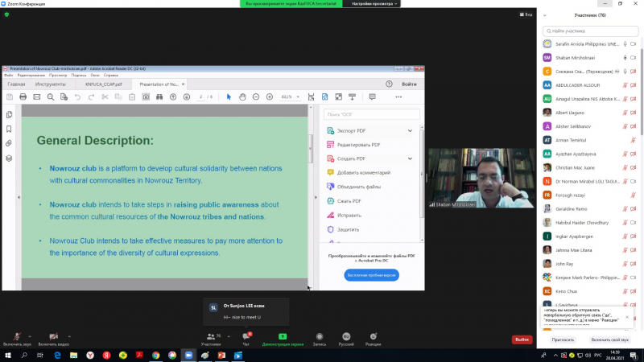Open the Инструменты tab in Acrobat

50,84
